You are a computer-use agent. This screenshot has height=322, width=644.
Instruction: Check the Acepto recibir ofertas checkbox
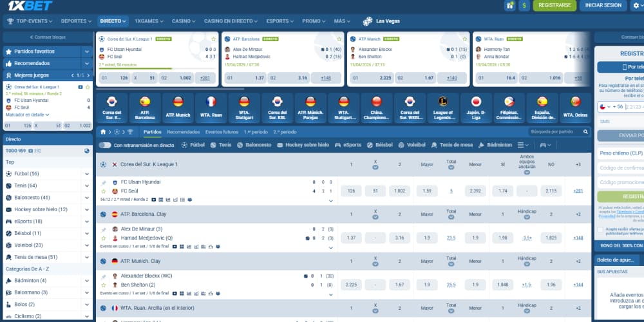[x=600, y=230]
